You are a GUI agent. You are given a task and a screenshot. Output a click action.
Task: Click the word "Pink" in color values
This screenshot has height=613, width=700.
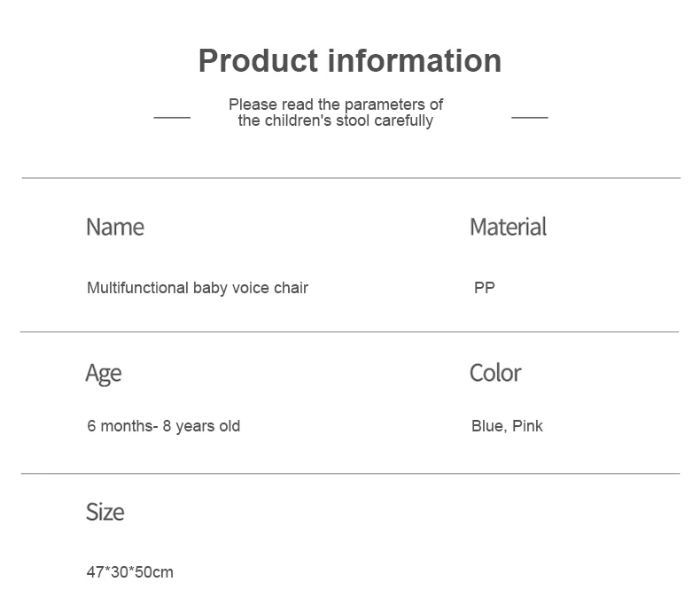tap(527, 426)
